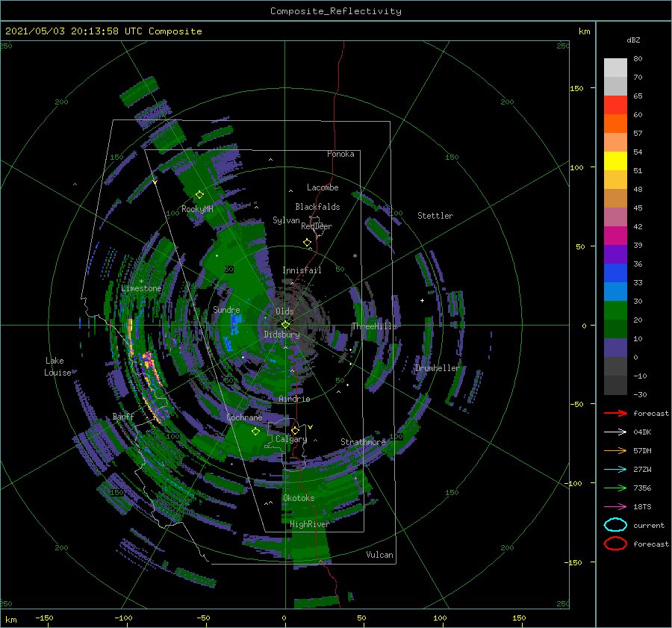Click the white asterisk marker southwest of Stettler
The height and width of the screenshot is (628, 672).
[355, 256]
